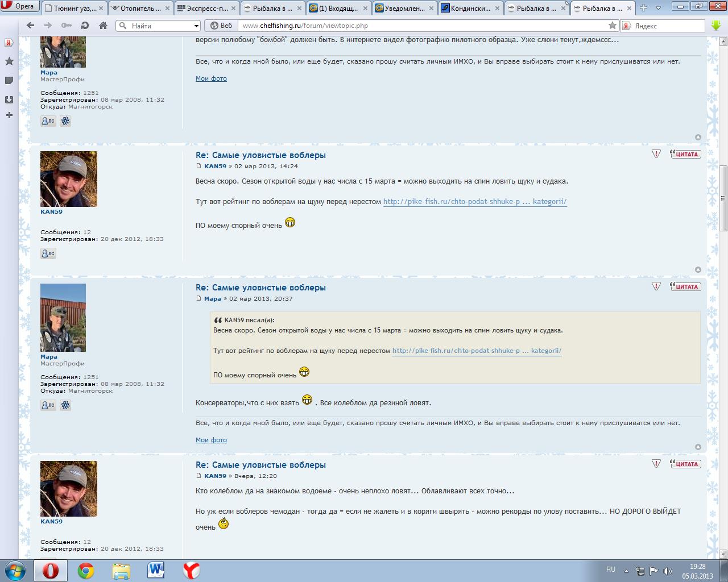Quote KAN59's 14:24 post with Цитата
The image size is (728, 582).
point(685,154)
